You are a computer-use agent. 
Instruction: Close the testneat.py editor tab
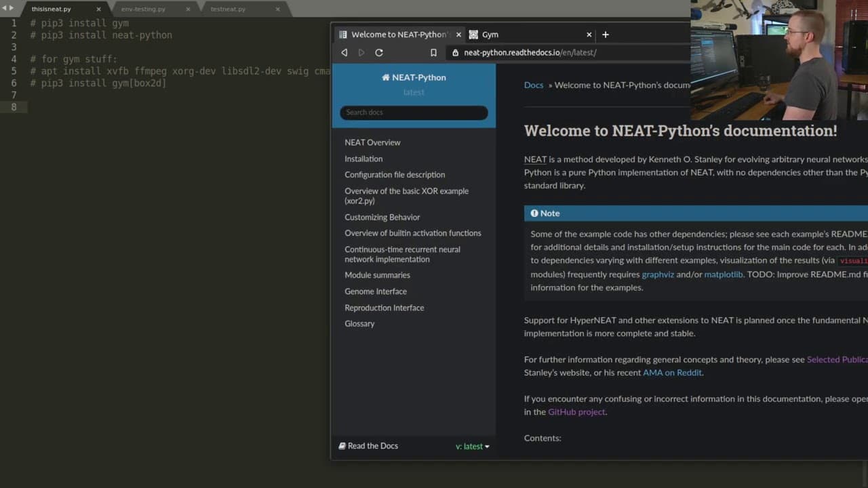pos(277,9)
